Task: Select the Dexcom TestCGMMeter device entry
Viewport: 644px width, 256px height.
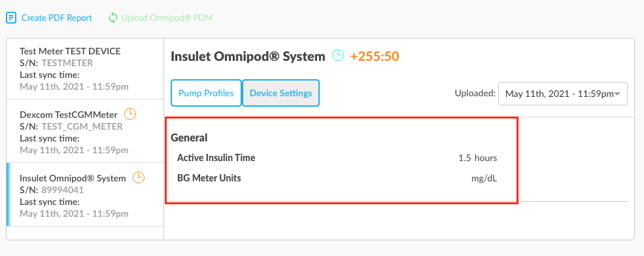Action: pyautogui.click(x=85, y=132)
